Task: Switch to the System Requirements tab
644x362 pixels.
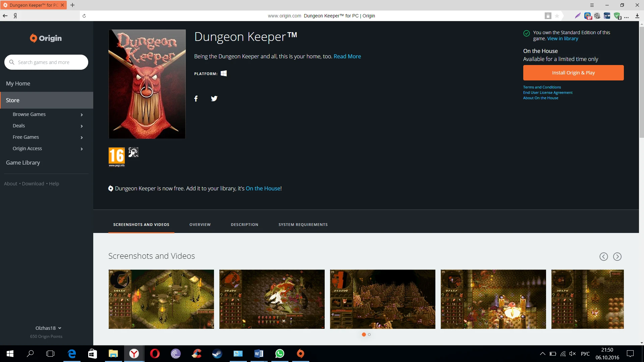Action: point(303,225)
